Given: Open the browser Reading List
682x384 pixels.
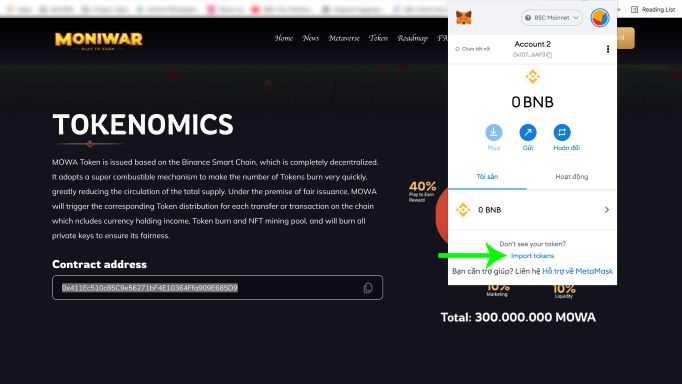Looking at the screenshot, I should coord(653,9).
